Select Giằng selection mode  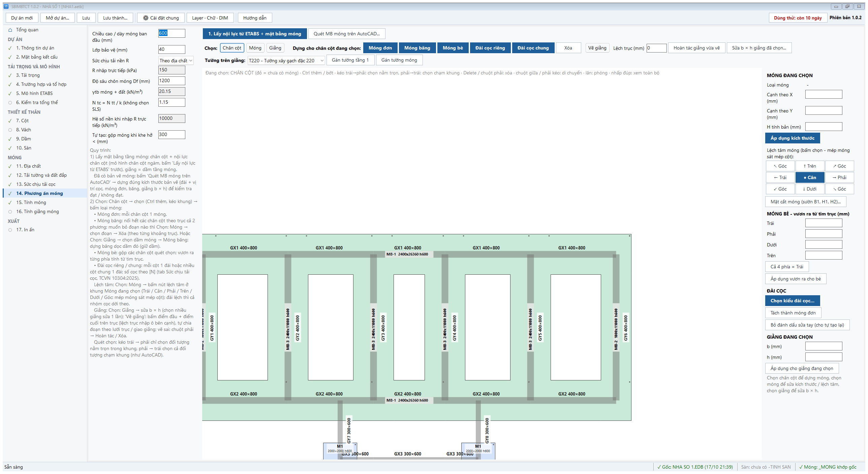coord(275,48)
